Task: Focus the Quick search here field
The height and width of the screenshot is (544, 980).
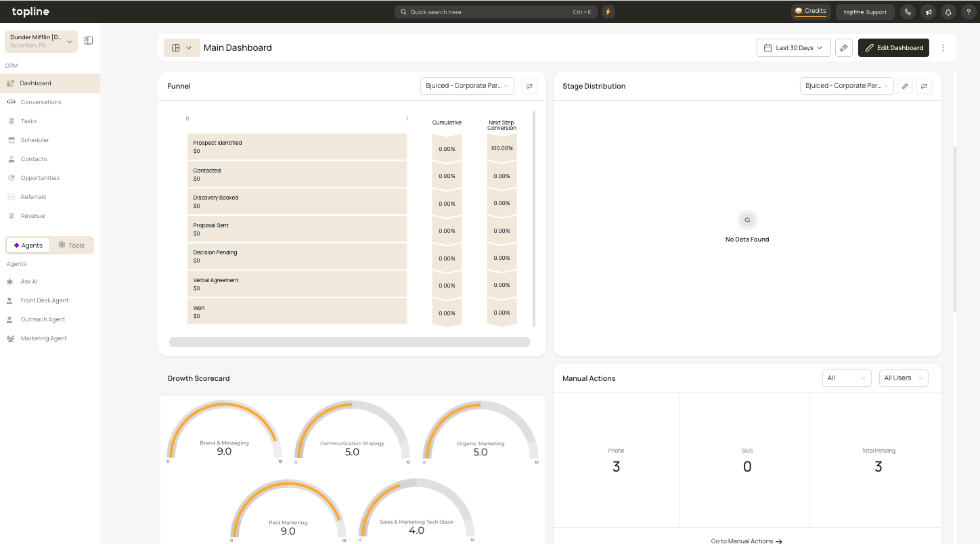Action: point(496,12)
